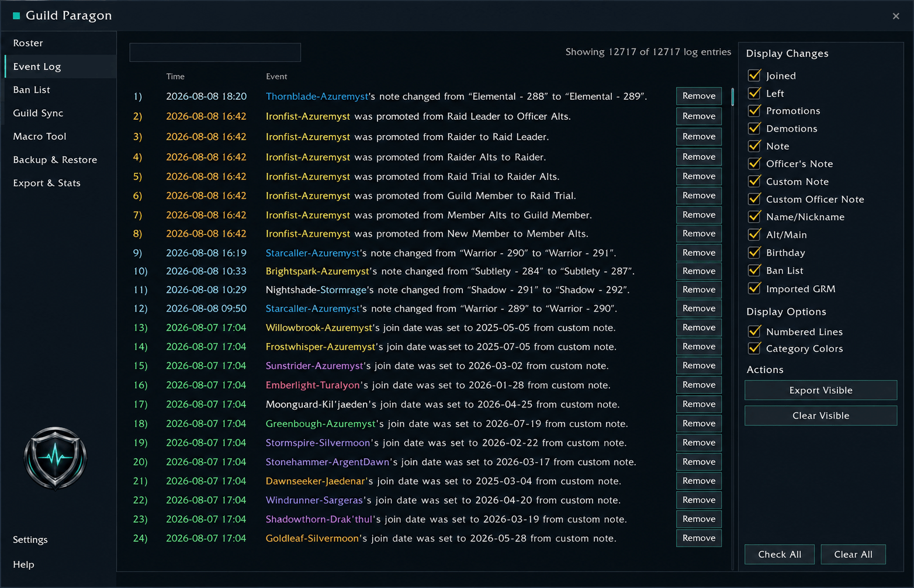Remove Goldleaf-Silvermoon join date entry
The width and height of the screenshot is (914, 588).
(699, 538)
